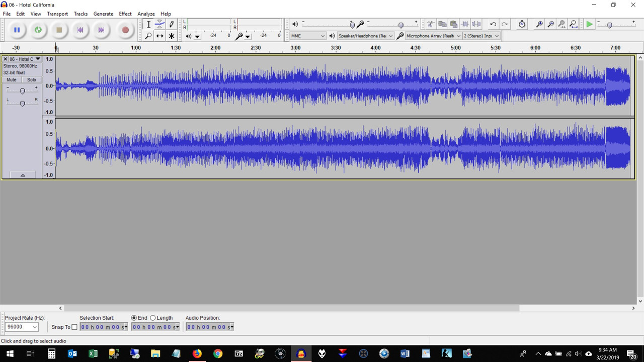644x362 pixels.
Task: Toggle Solo on Hotel California track
Action: point(32,80)
